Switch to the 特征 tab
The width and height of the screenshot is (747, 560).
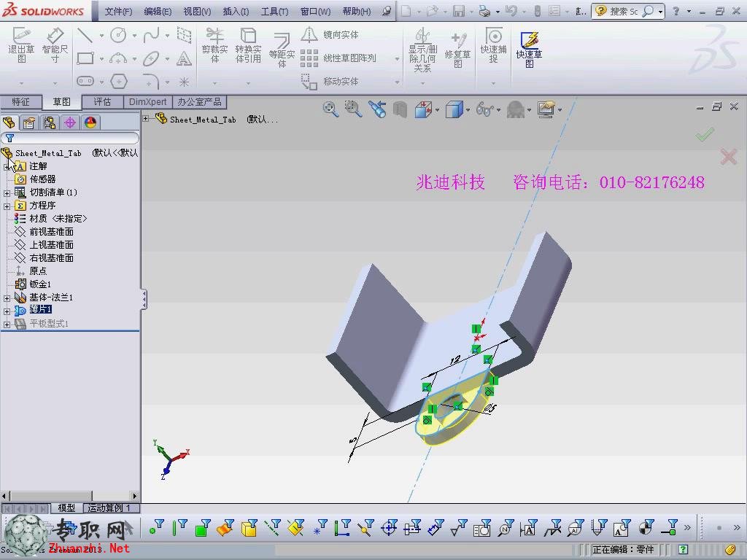[20, 102]
